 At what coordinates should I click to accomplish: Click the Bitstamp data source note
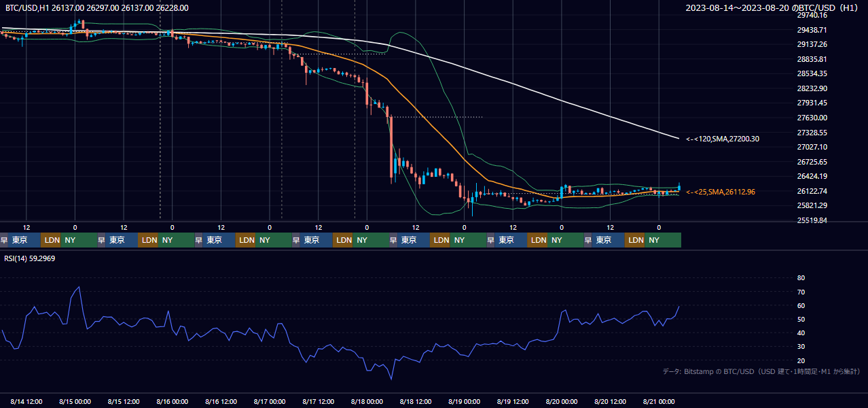point(761,371)
